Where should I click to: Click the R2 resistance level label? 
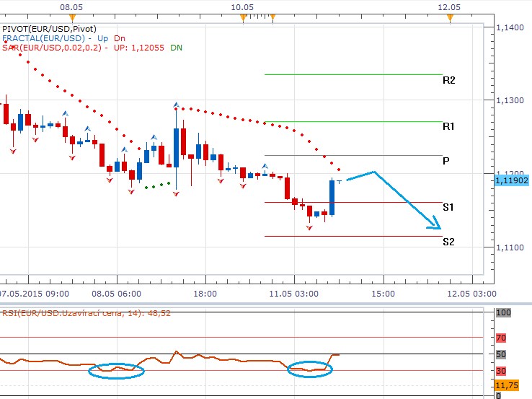point(448,81)
